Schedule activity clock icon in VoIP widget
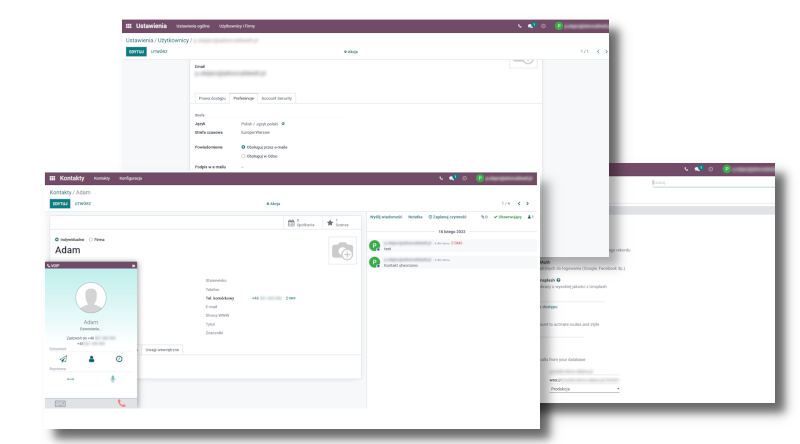This screenshot has height=444, width=800. click(119, 359)
